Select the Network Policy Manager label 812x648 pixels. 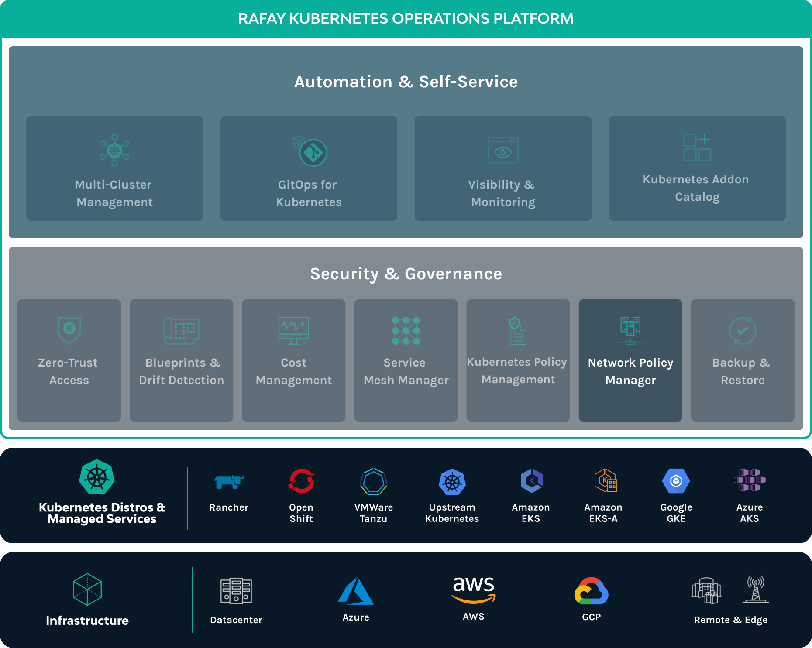pos(630,371)
